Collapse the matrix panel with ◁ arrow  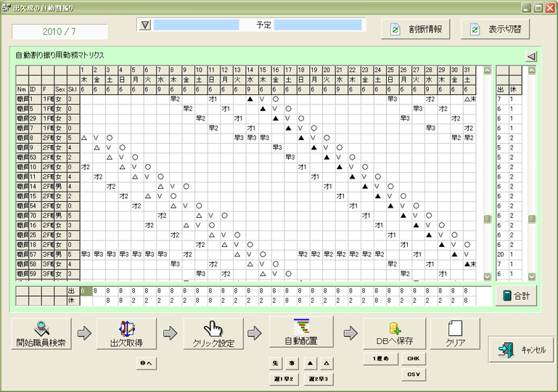click(x=531, y=56)
